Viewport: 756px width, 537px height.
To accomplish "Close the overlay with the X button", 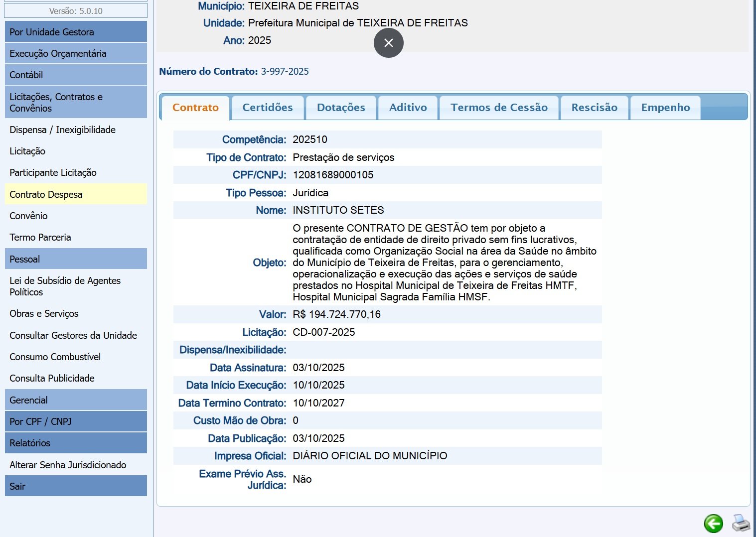I will (x=389, y=43).
